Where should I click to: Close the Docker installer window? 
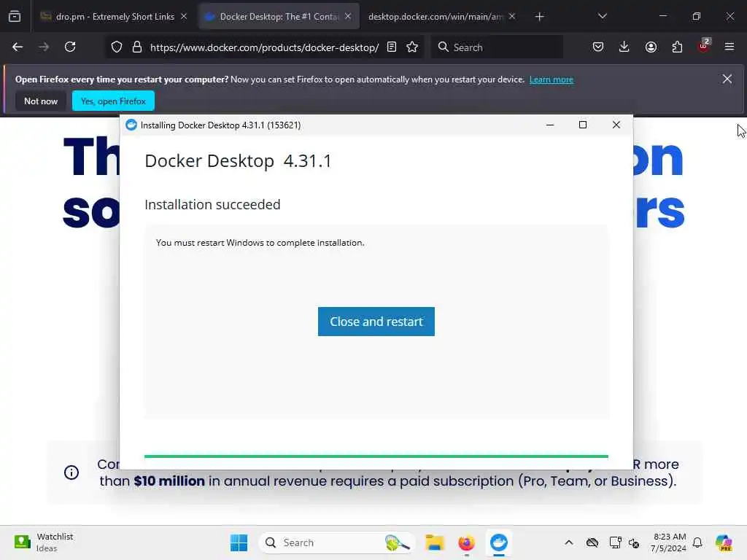[x=616, y=125]
